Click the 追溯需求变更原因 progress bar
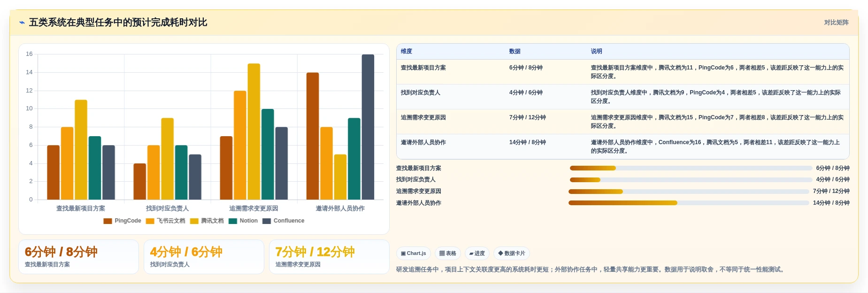Image resolution: width=868 pixels, height=293 pixels. pos(689,192)
